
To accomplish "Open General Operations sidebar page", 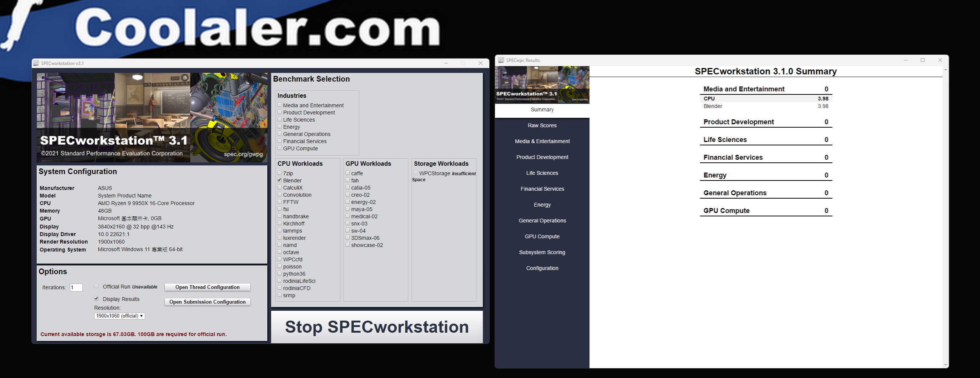I will pyautogui.click(x=542, y=220).
